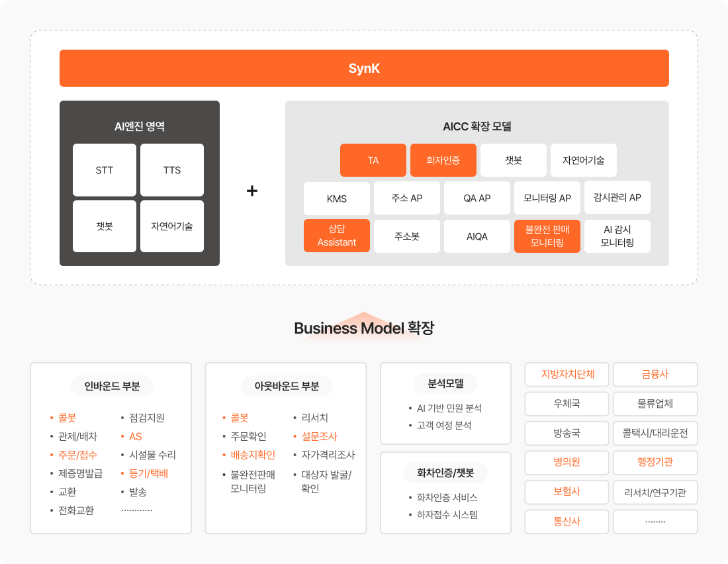The height and width of the screenshot is (564, 728).
Task: Select the 물류업체 box
Action: [655, 404]
